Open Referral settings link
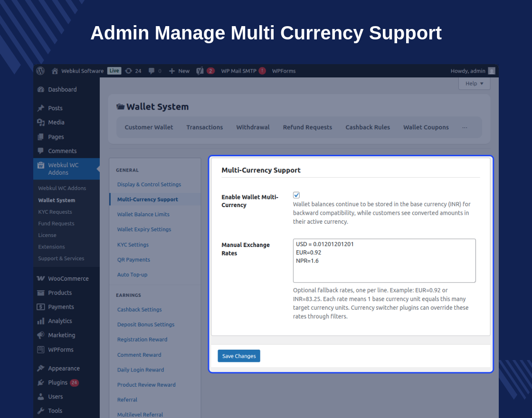 [127, 399]
